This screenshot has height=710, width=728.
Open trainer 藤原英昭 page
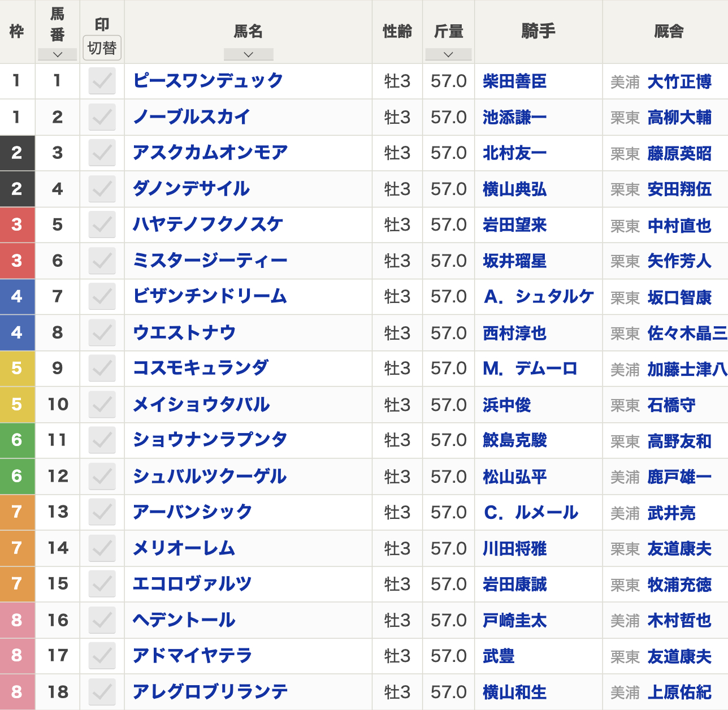[x=679, y=154]
